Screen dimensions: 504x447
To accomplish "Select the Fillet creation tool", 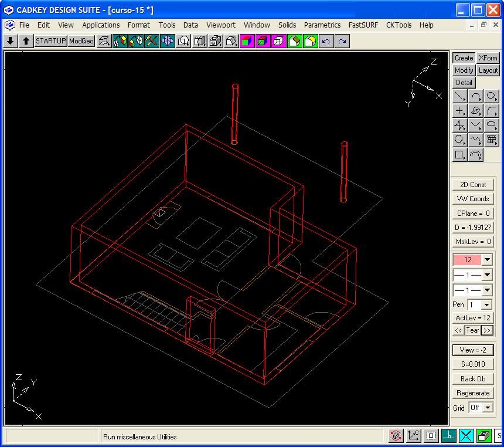I will coord(492,110).
